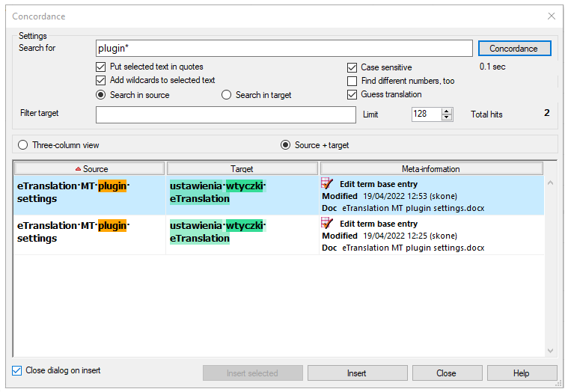Click the Close button

447,373
